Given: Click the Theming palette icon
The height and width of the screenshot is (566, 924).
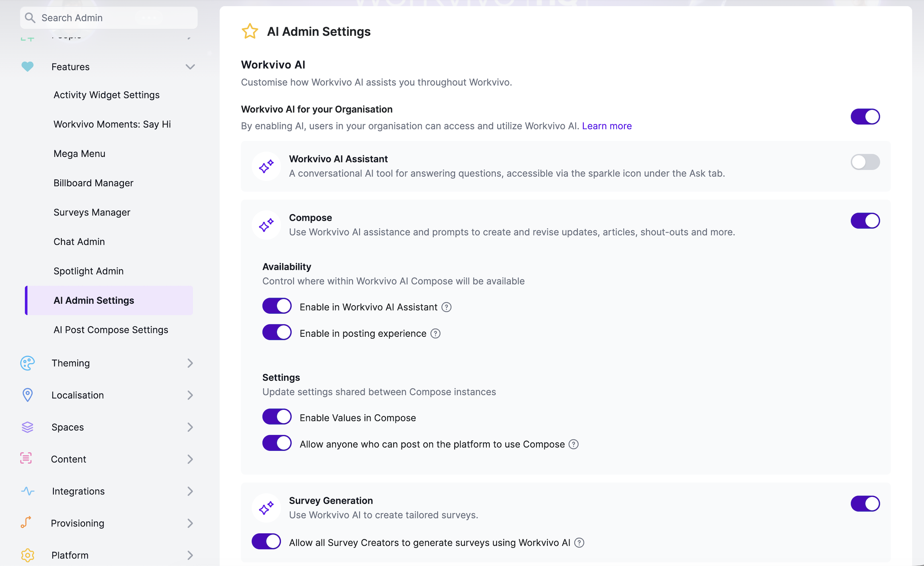Looking at the screenshot, I should [27, 363].
